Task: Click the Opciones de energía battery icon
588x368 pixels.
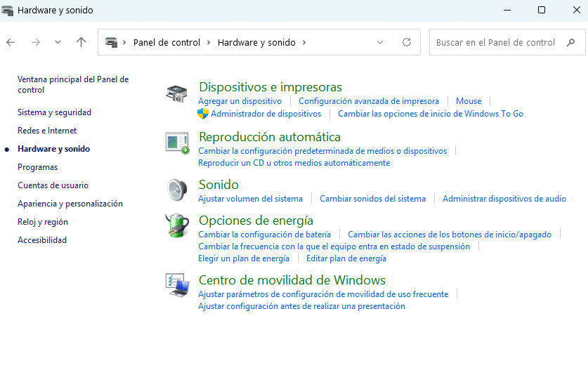Action: pyautogui.click(x=177, y=225)
